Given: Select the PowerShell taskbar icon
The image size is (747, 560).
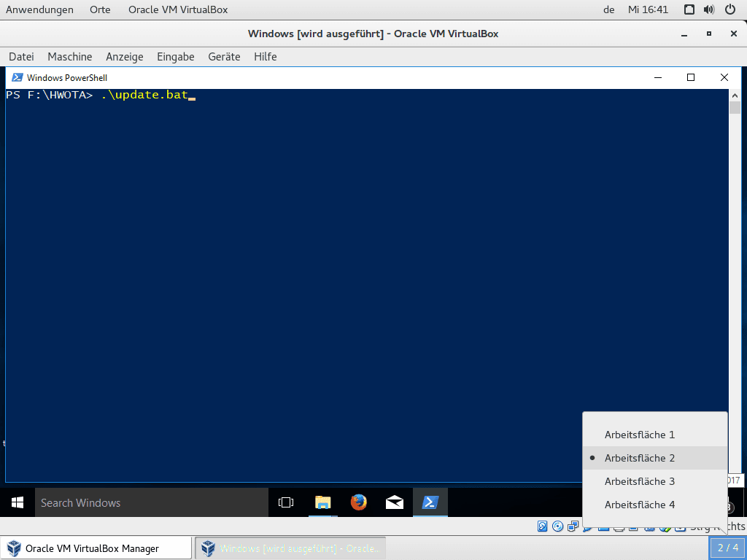Looking at the screenshot, I should pyautogui.click(x=430, y=502).
